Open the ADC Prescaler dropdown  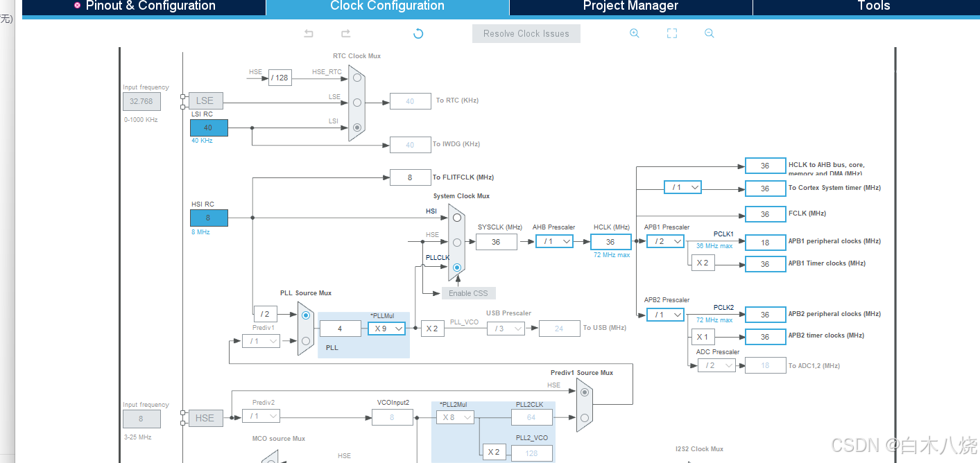[716, 365]
